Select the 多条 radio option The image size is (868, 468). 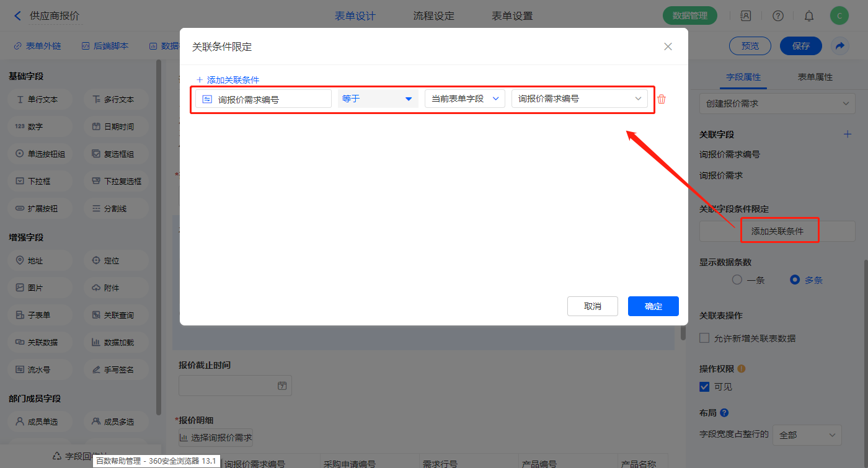coord(795,280)
